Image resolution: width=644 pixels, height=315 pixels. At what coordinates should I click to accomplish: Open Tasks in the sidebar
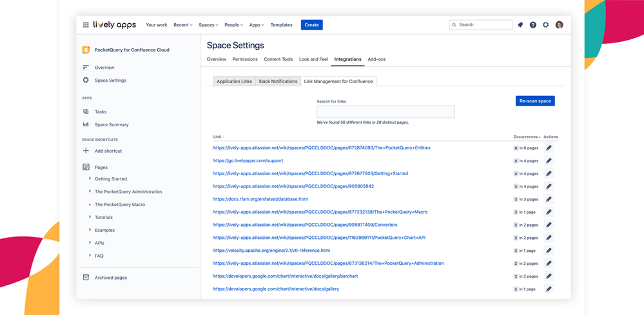click(101, 111)
